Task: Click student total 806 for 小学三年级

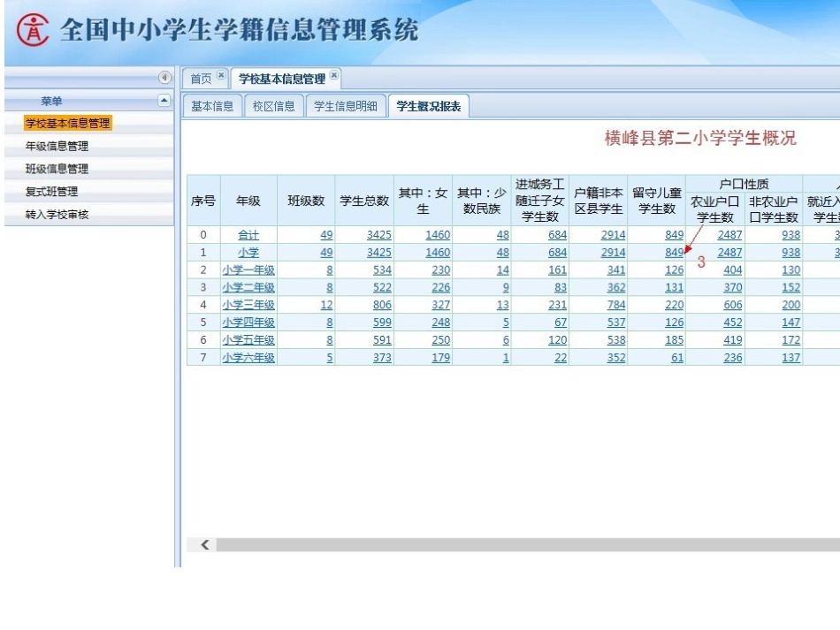Action: pyautogui.click(x=383, y=305)
